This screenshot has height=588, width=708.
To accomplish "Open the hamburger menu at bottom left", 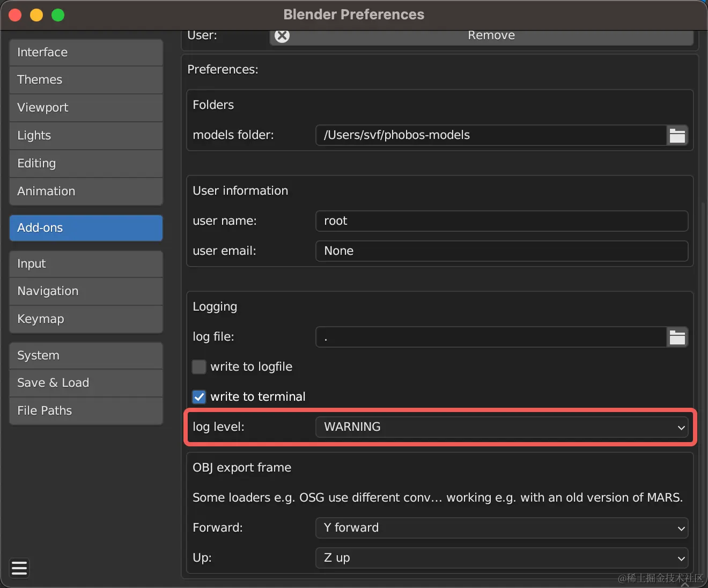I will point(19,568).
